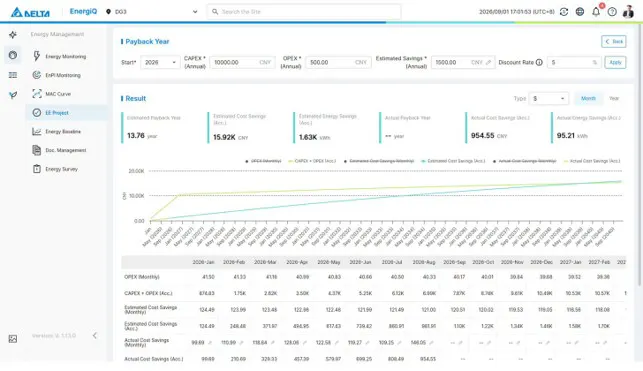Click the 15.92K Estimated Cost Savings value

point(224,137)
